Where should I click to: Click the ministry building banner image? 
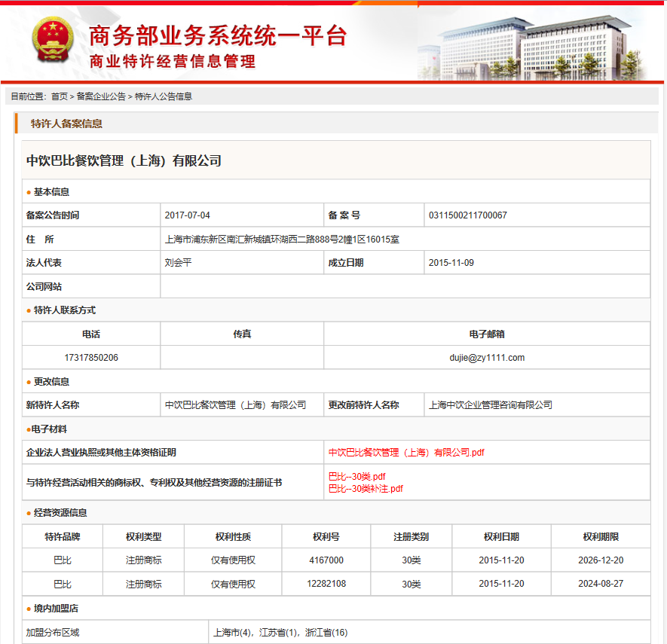[x=534, y=47]
